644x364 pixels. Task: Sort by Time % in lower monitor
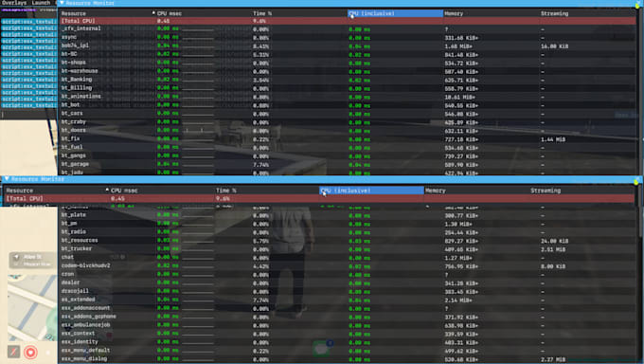pyautogui.click(x=226, y=191)
